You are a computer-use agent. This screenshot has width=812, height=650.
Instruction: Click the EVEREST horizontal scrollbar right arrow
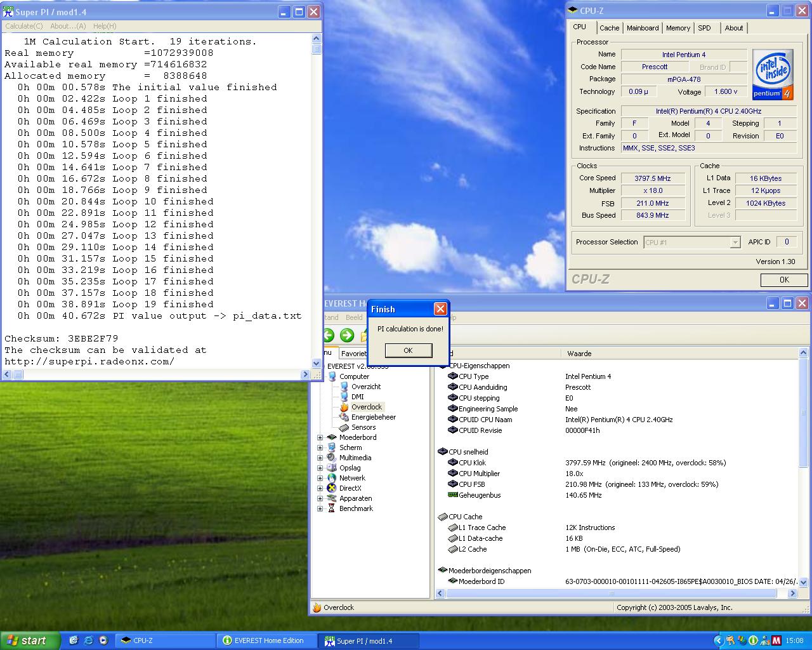(x=792, y=594)
